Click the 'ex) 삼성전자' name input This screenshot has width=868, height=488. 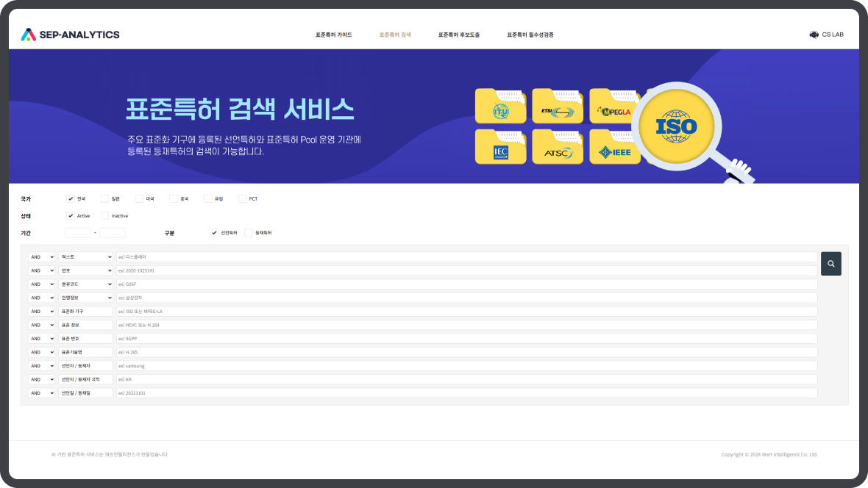466,298
